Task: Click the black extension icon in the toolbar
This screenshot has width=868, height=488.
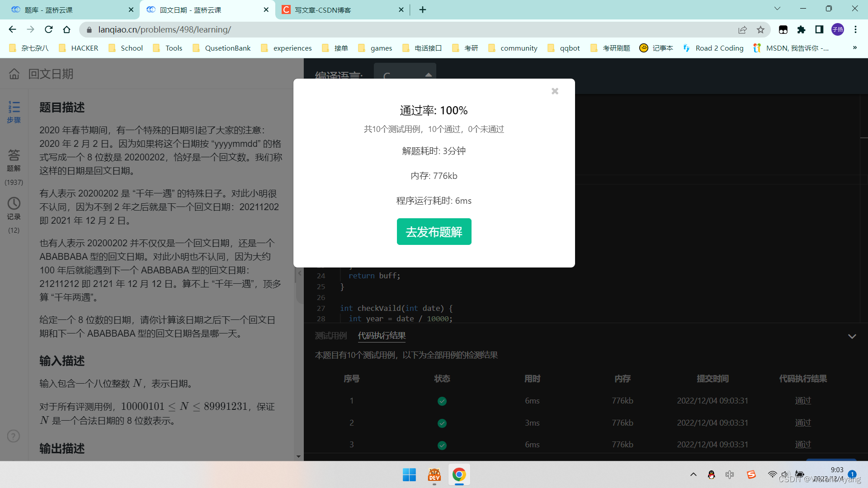Action: pyautogui.click(x=783, y=29)
